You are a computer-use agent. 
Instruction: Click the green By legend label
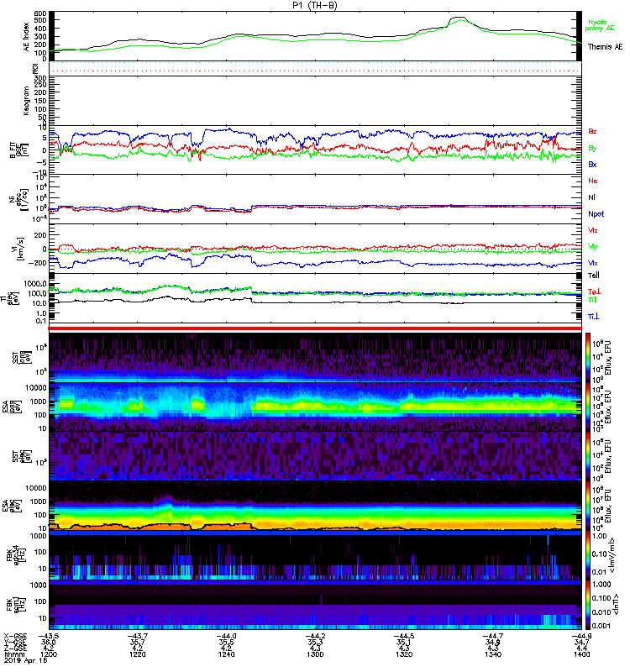point(592,149)
